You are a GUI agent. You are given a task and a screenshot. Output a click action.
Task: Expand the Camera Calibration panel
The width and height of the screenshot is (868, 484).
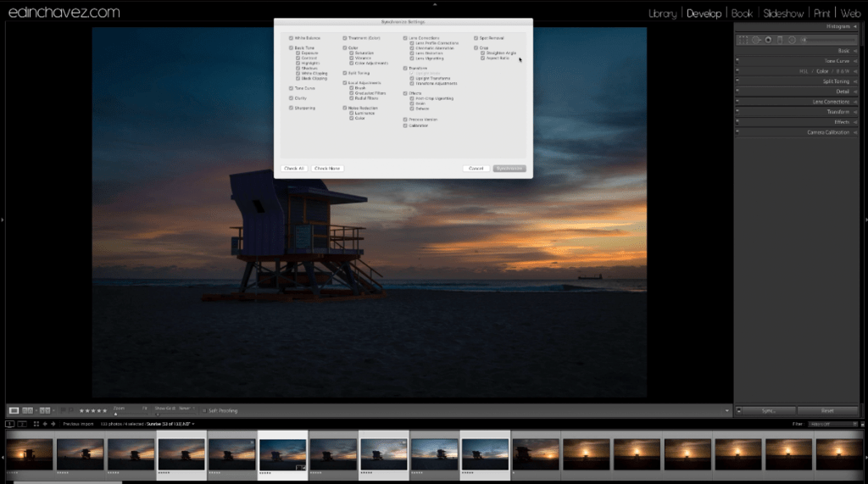855,132
